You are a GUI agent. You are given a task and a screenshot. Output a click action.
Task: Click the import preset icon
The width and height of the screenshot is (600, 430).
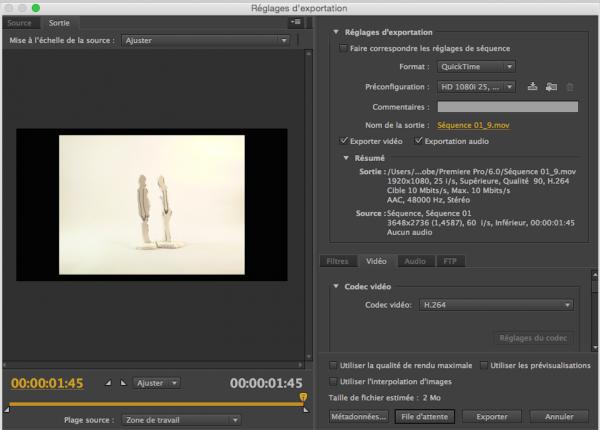point(551,87)
